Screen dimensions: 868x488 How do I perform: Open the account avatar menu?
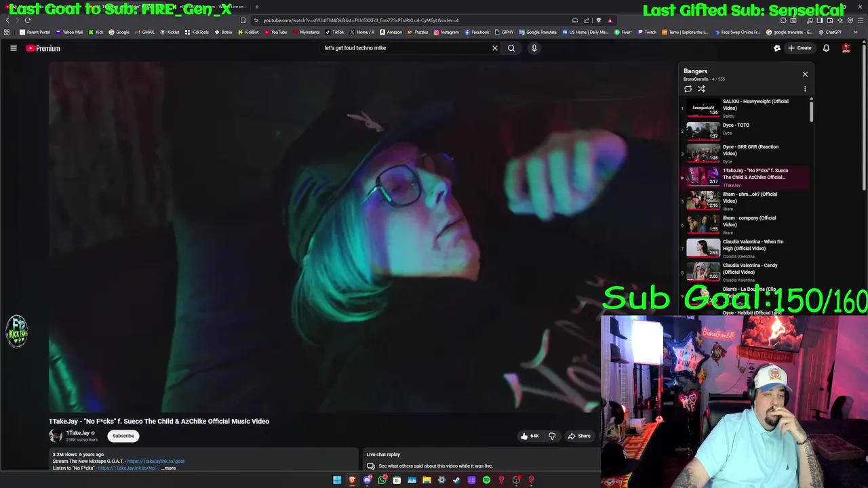(x=846, y=48)
